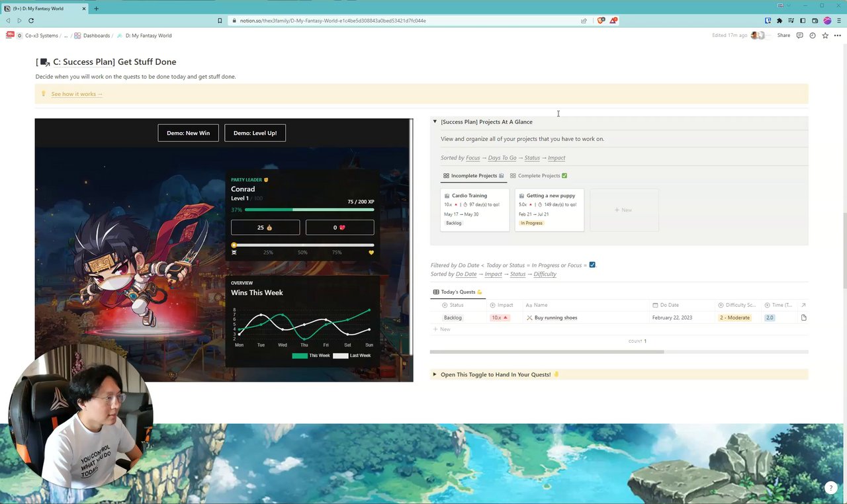Click the browser address bar URL
847x504 pixels.
tap(333, 21)
